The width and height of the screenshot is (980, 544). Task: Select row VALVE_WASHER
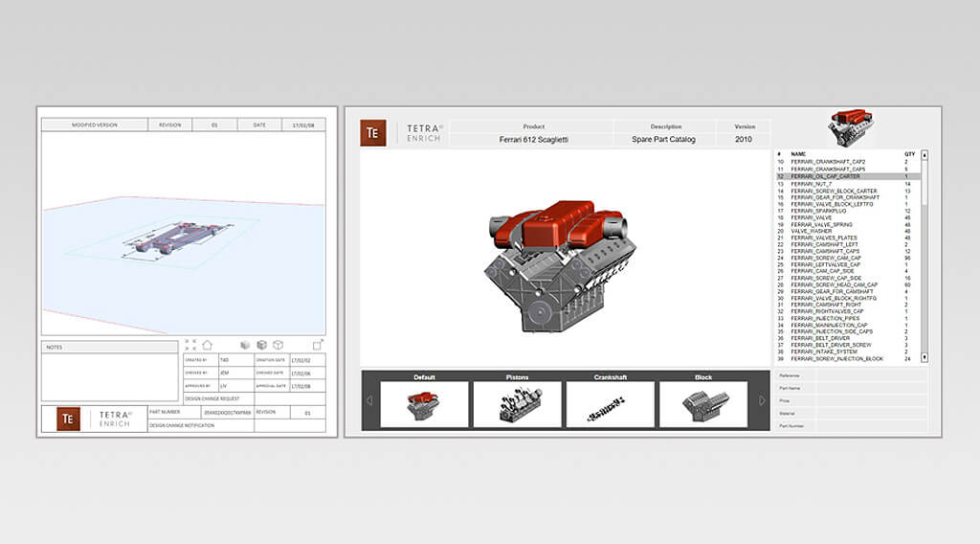[848, 232]
